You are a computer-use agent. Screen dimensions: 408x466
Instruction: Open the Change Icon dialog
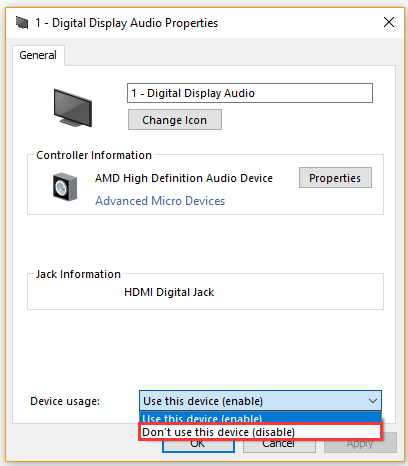pyautogui.click(x=175, y=120)
